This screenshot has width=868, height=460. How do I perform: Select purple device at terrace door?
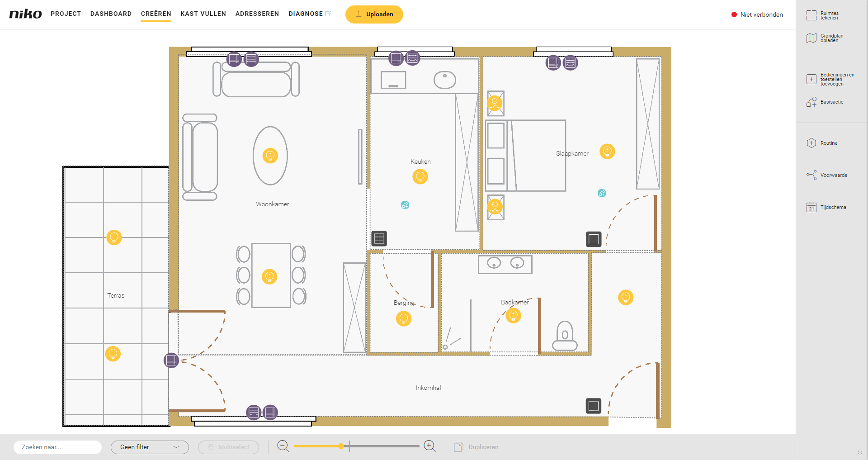(171, 360)
